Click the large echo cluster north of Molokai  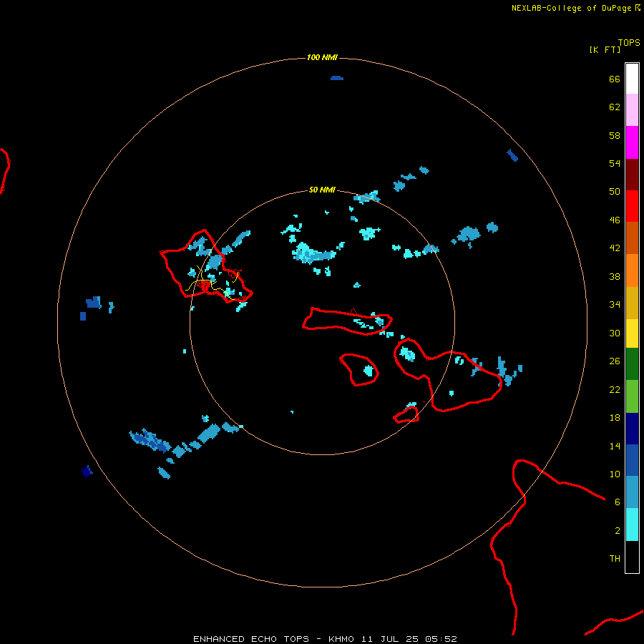tap(313, 253)
